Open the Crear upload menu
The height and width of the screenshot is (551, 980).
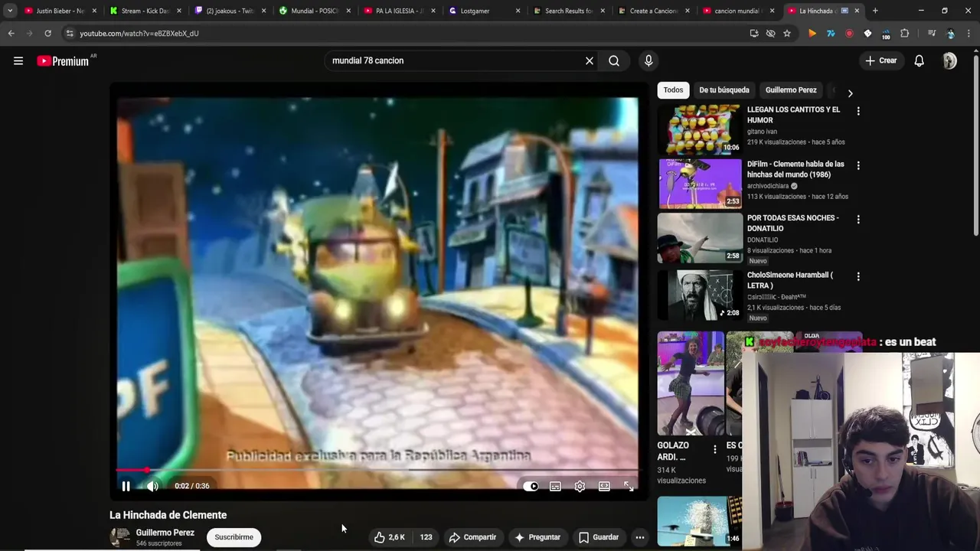881,60
